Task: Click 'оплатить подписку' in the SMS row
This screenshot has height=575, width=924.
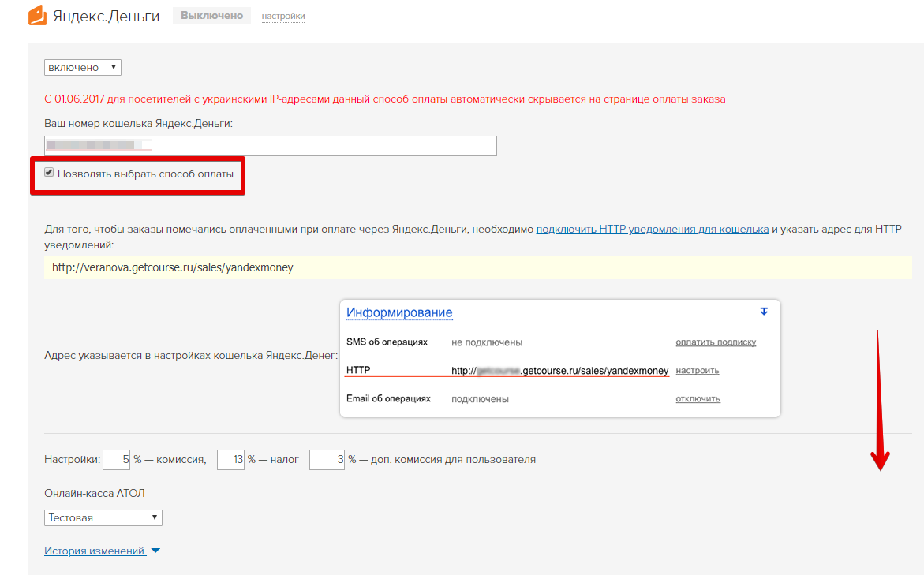Action: tap(716, 342)
